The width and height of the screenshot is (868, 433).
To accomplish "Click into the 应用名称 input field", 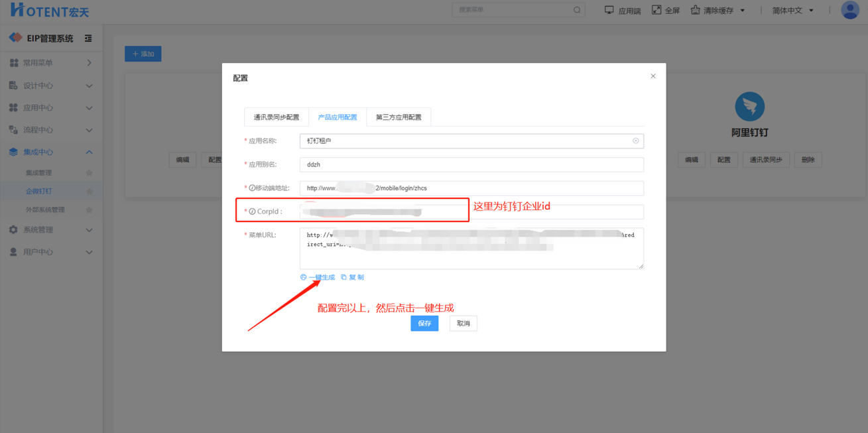I will point(471,141).
